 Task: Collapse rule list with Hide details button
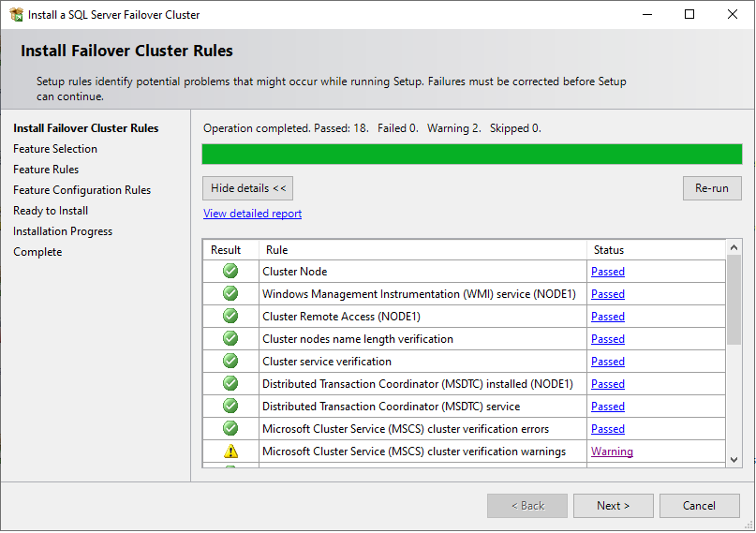tap(248, 188)
